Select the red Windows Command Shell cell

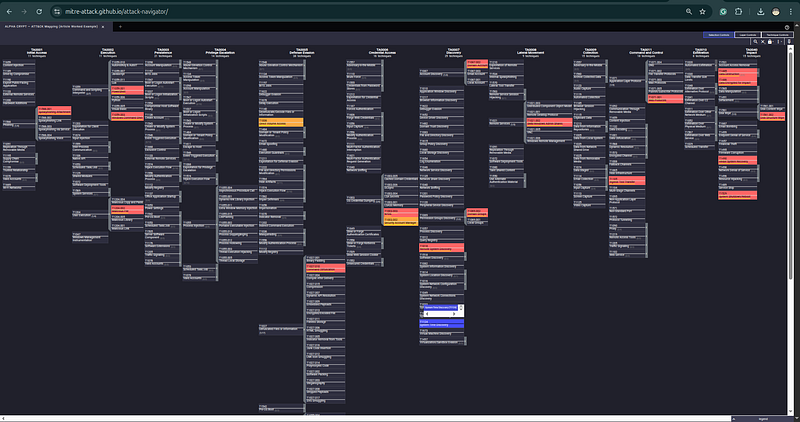click(x=127, y=116)
